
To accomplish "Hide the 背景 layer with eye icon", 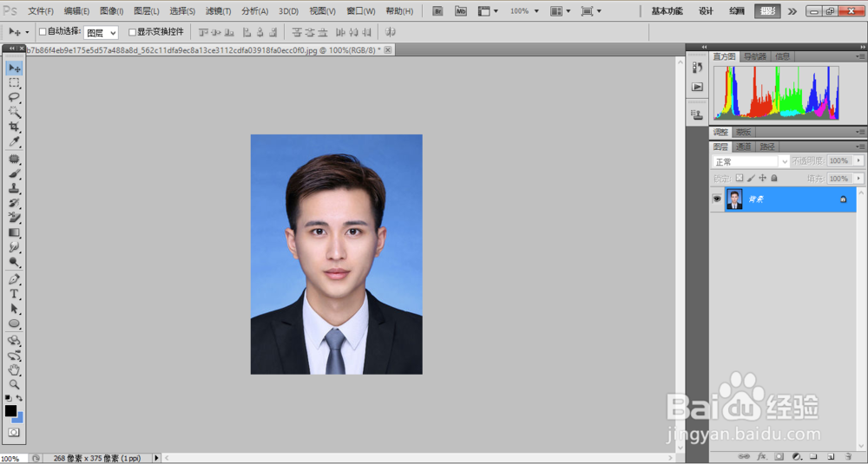I will point(717,199).
